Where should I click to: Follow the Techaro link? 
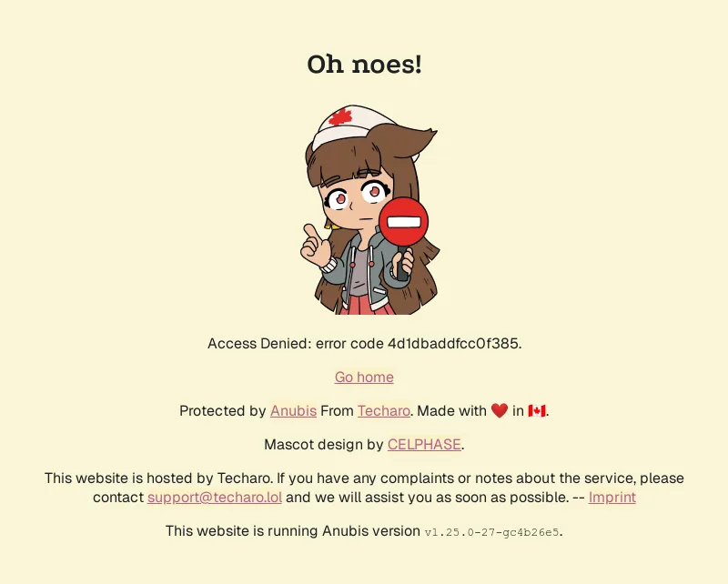(383, 411)
